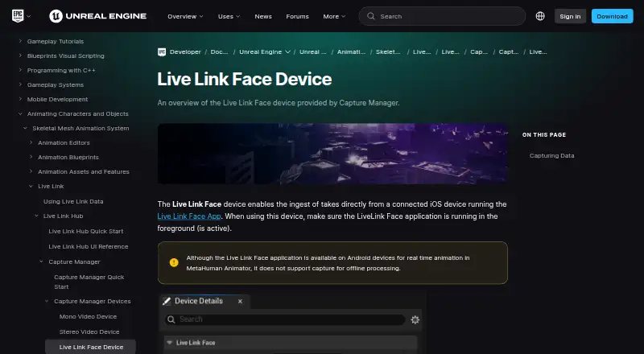
Task: Collapse Skeletal Mesh Animation System
Action: pyautogui.click(x=26, y=128)
